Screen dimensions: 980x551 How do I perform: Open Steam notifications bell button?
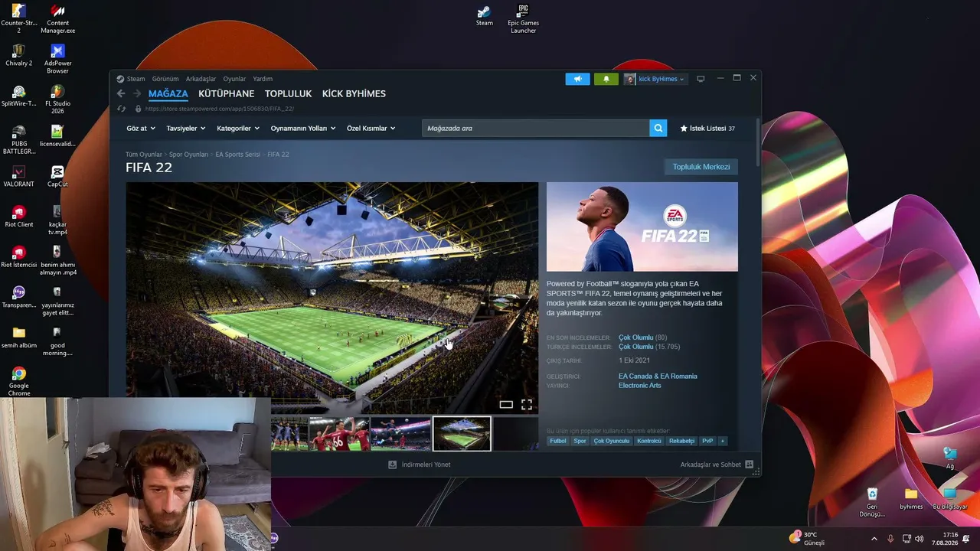click(606, 79)
